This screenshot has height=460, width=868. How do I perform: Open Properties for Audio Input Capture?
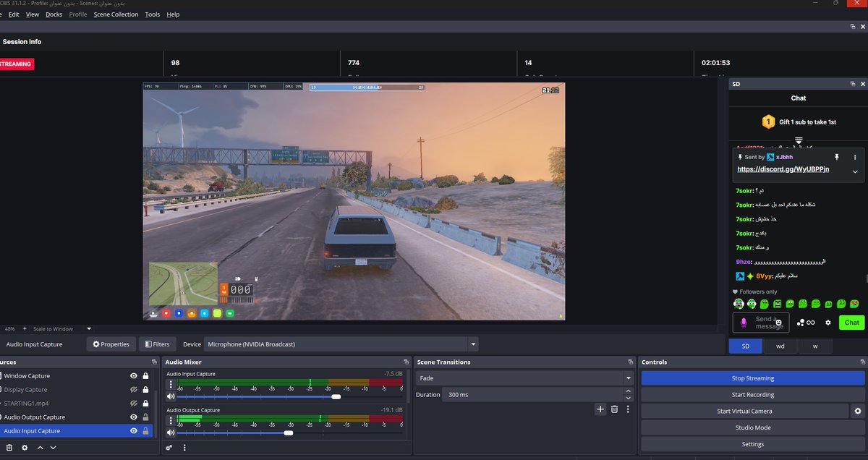pyautogui.click(x=111, y=344)
